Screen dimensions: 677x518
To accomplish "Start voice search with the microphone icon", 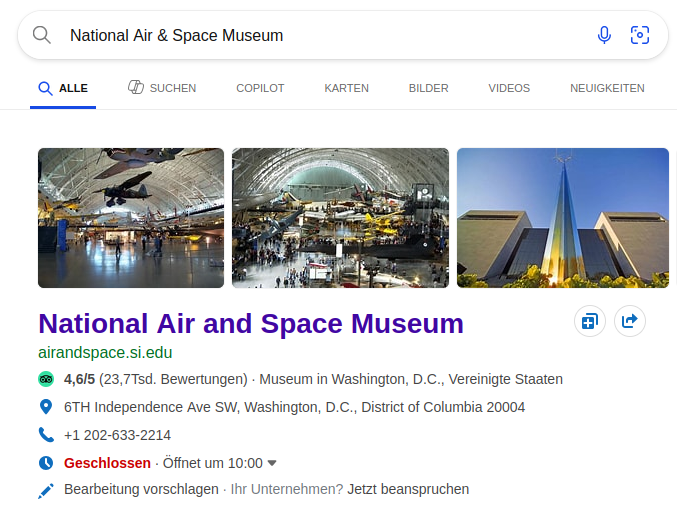I will [x=604, y=35].
